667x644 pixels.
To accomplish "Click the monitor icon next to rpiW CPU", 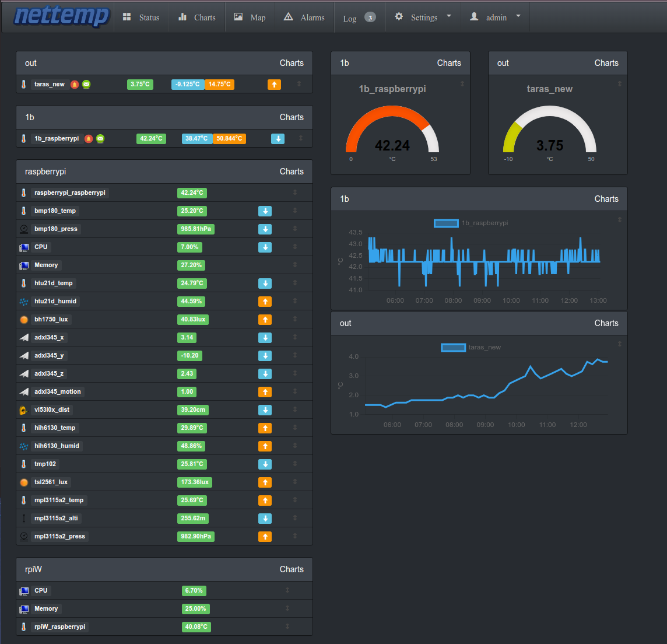I will [24, 591].
